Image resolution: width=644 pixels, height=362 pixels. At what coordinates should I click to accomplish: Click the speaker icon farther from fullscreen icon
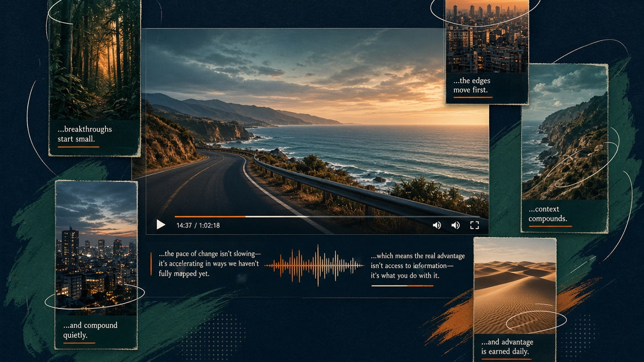pyautogui.click(x=437, y=225)
